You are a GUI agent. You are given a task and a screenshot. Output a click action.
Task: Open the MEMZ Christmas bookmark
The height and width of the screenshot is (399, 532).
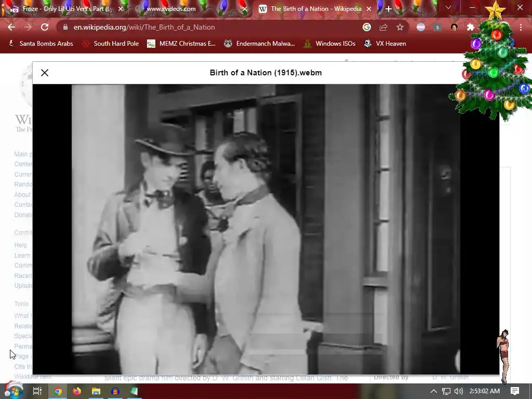point(181,44)
